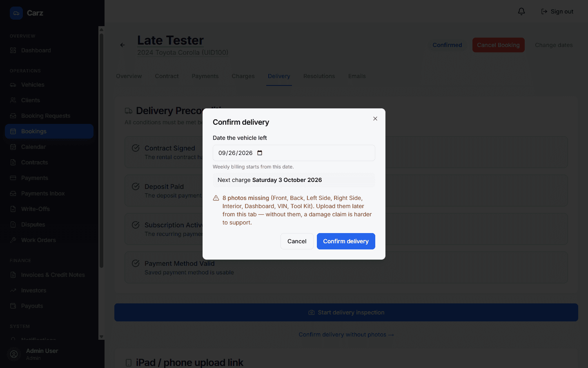Image resolution: width=588 pixels, height=368 pixels.
Task: Click the Payments Inbox sidebar icon
Action: point(13,193)
